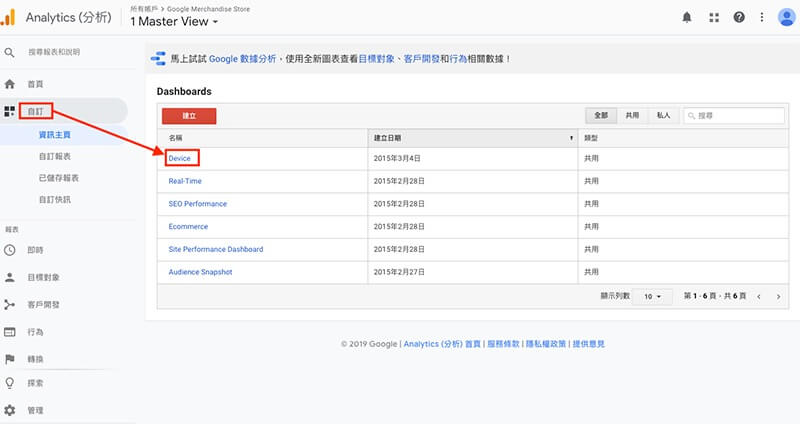Open the Audience Snapshot dashboard link
This screenshot has width=800, height=424.
pyautogui.click(x=200, y=272)
